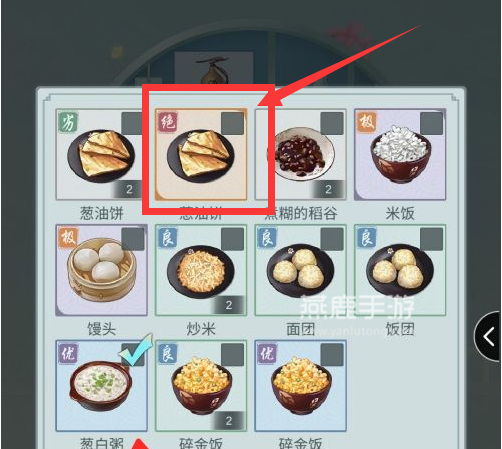This screenshot has height=449, width=502.
Task: Tick the checkbox on 良 grade 碎金饭
Action: click(232, 355)
